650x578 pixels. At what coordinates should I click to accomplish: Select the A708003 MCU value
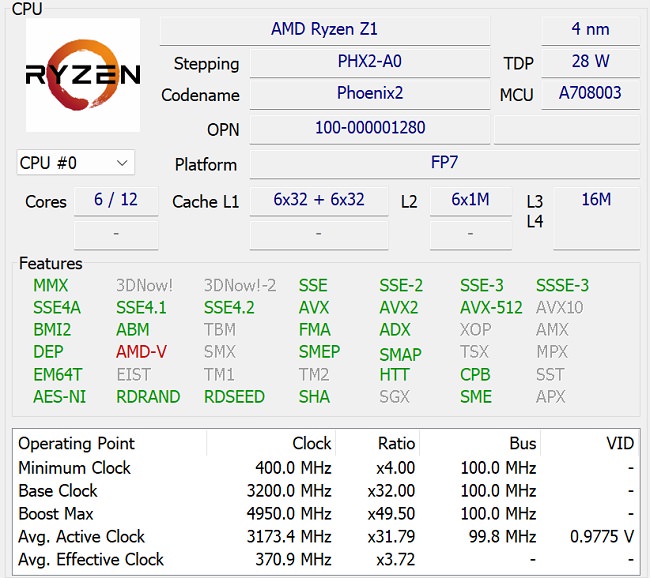tap(590, 95)
